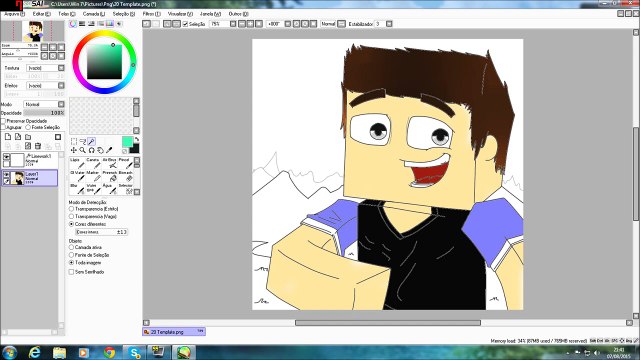Select Camada ativa object option
This screenshot has height=360, width=640.
[71, 247]
